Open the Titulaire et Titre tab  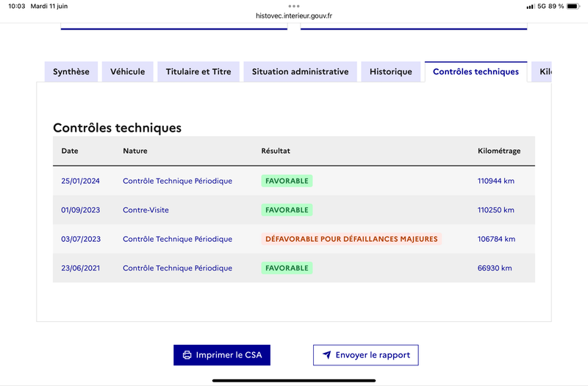click(x=198, y=71)
